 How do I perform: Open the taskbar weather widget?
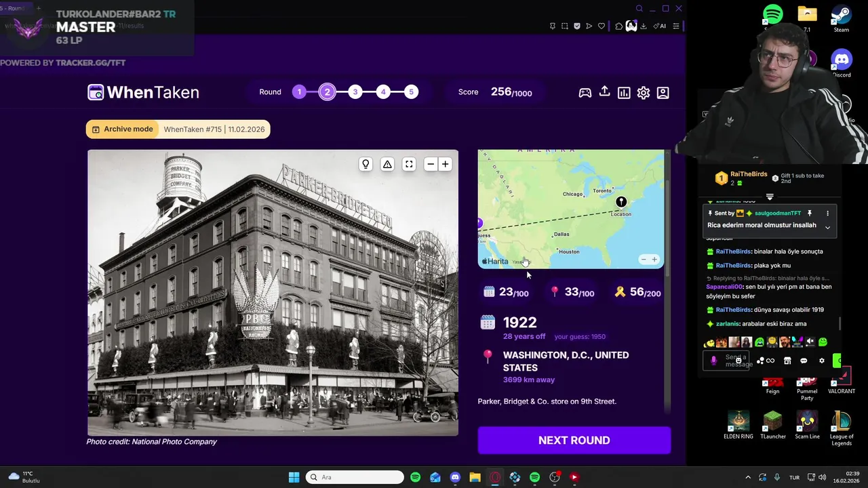pos(24,477)
